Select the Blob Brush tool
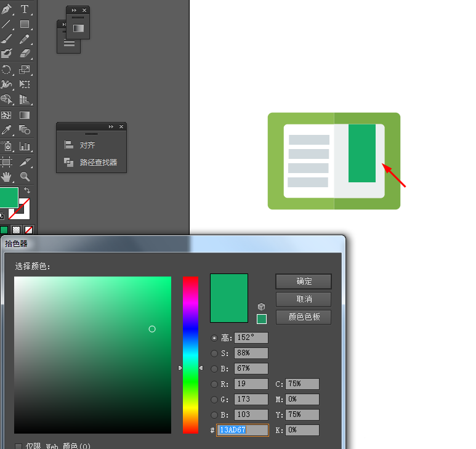The image size is (476, 449). 7,54
